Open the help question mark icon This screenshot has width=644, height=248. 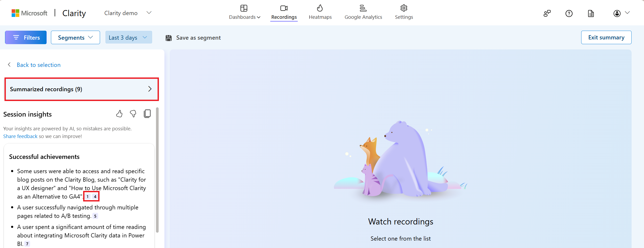[x=569, y=13]
